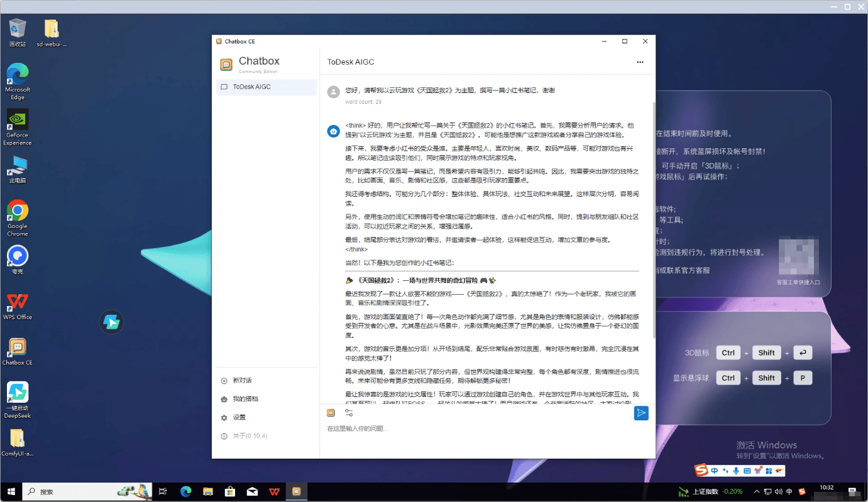Open Chatbox CE desktop shortcut
This screenshot has width=868, height=502.
click(x=18, y=351)
